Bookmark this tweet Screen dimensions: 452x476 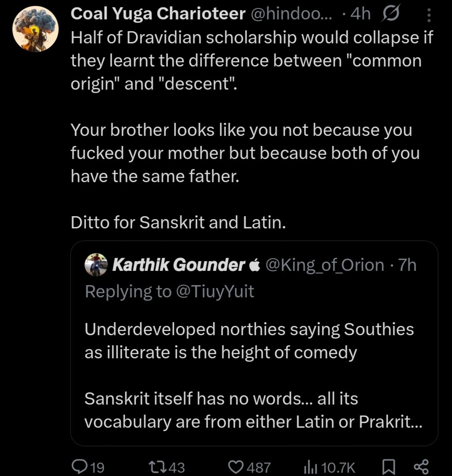(389, 467)
